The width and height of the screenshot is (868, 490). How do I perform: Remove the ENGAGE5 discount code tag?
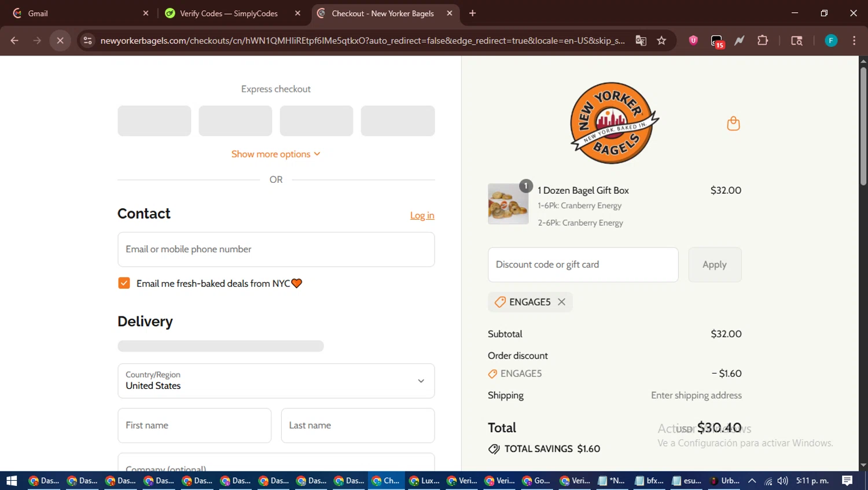[561, 302]
